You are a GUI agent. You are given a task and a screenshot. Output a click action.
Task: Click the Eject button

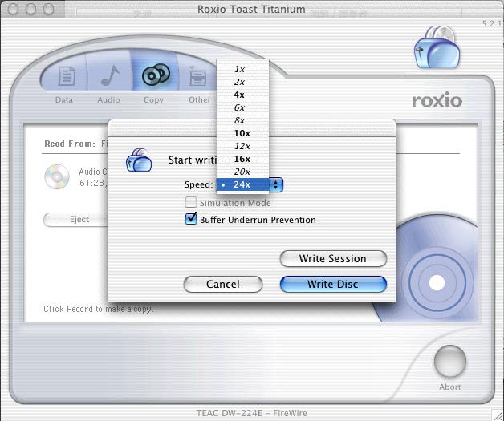(77, 220)
